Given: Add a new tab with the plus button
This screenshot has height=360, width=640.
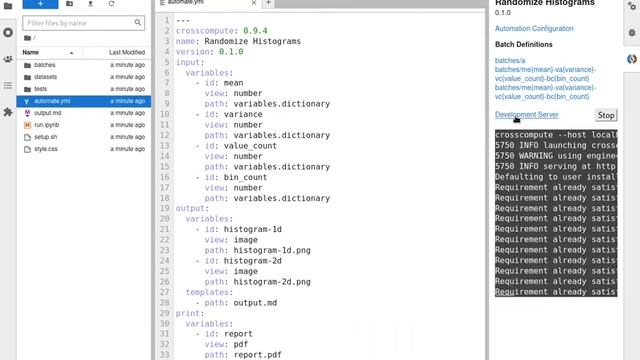Looking at the screenshot, I should click(268, 3).
